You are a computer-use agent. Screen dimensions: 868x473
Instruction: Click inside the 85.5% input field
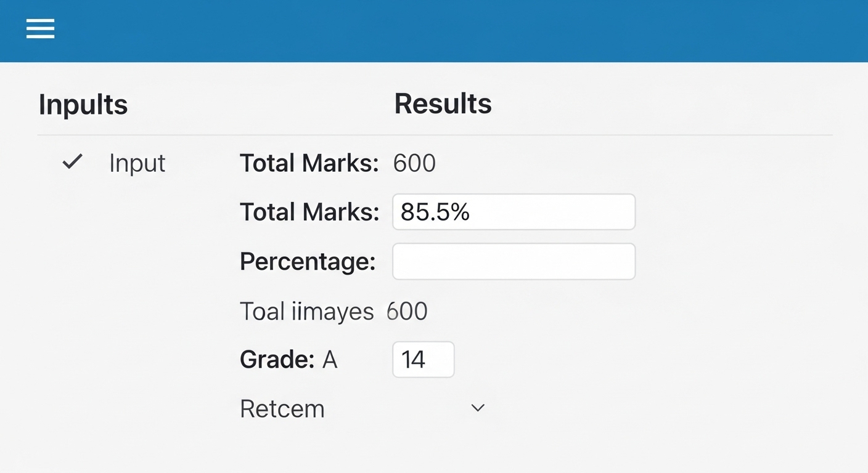(x=514, y=211)
